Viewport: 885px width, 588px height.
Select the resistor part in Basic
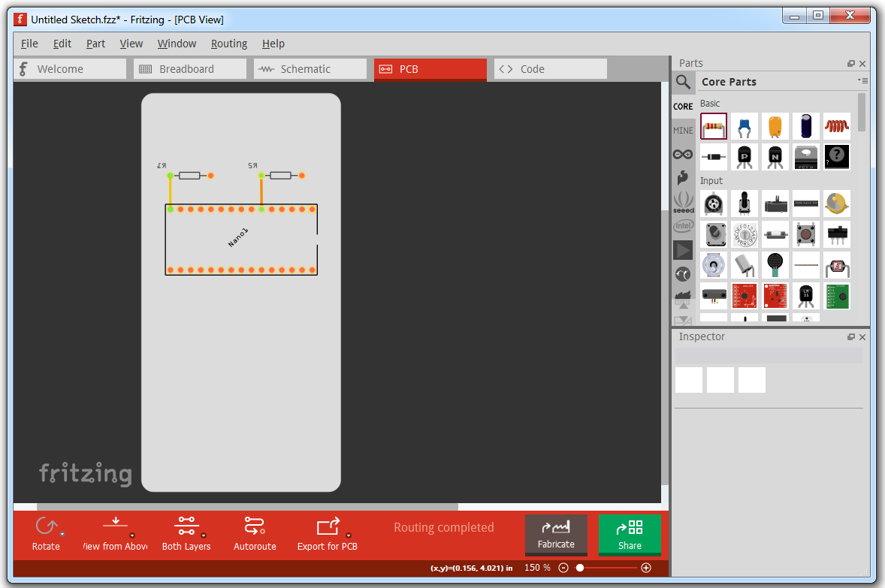tap(714, 126)
